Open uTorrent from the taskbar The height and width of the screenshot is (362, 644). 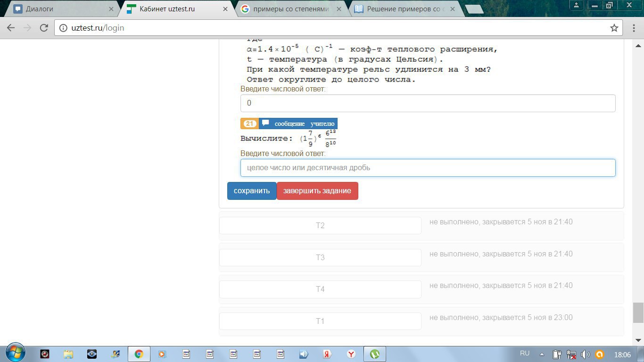point(374,354)
